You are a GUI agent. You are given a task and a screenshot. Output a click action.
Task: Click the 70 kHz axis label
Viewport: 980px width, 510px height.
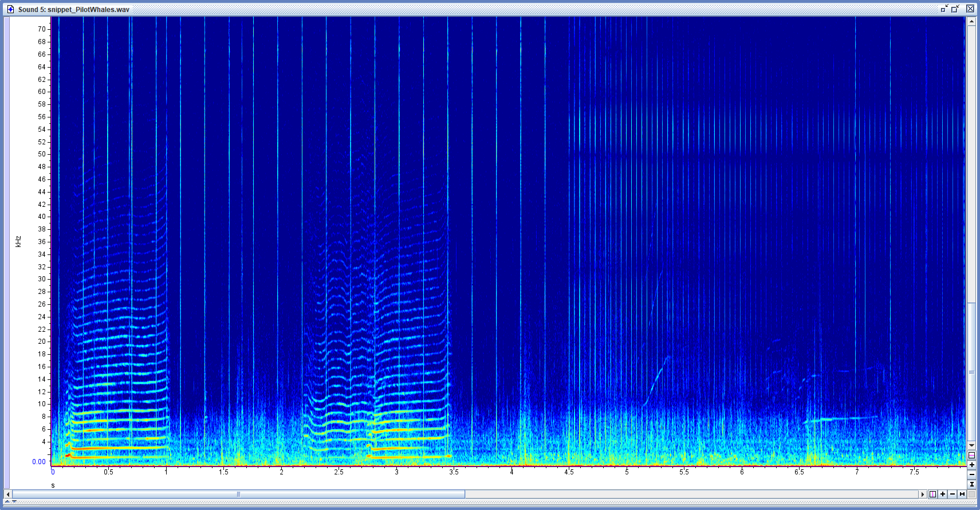(42, 29)
